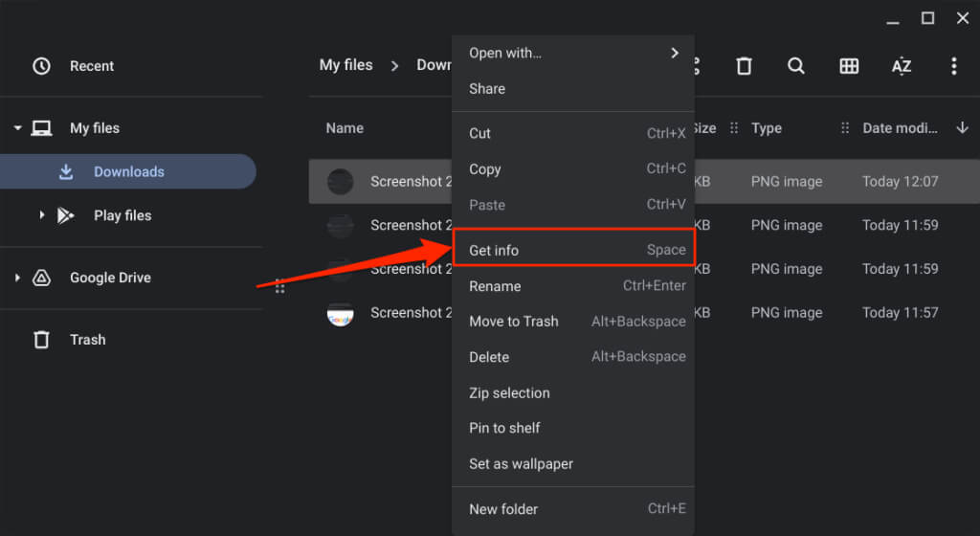
Task: Click My files breadcrumb link
Action: point(345,65)
